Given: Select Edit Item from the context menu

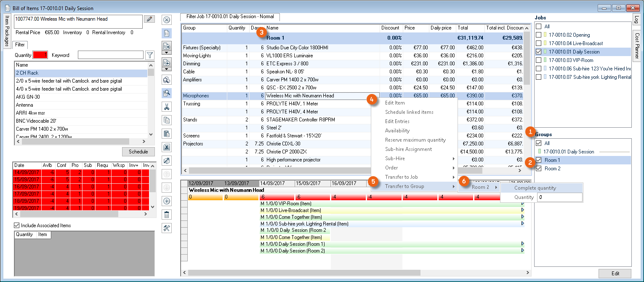Looking at the screenshot, I should tap(395, 103).
